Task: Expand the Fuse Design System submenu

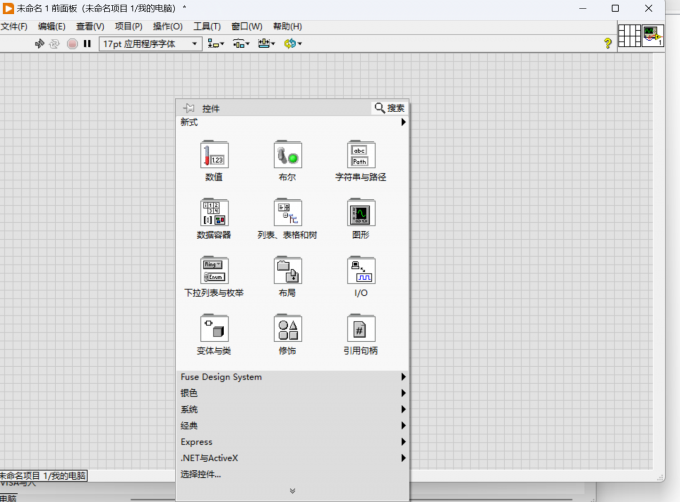Action: (x=293, y=377)
